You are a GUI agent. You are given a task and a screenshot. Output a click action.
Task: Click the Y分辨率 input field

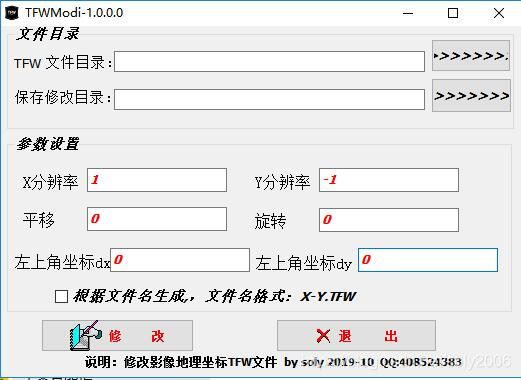tap(389, 180)
